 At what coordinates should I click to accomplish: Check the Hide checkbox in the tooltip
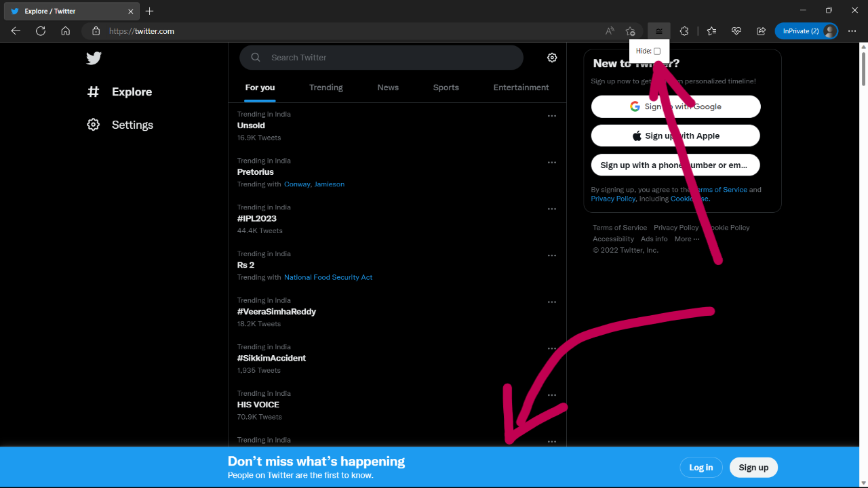657,50
